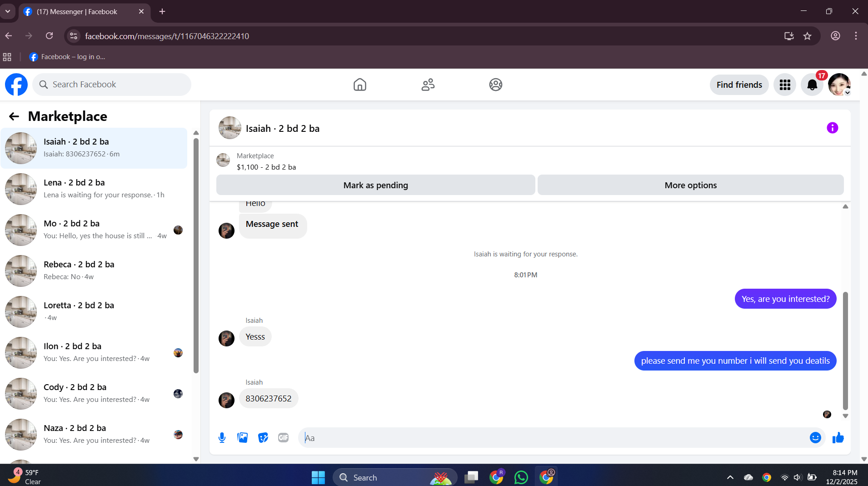Click the taskbar Search box
868x486 pixels.
(394, 477)
